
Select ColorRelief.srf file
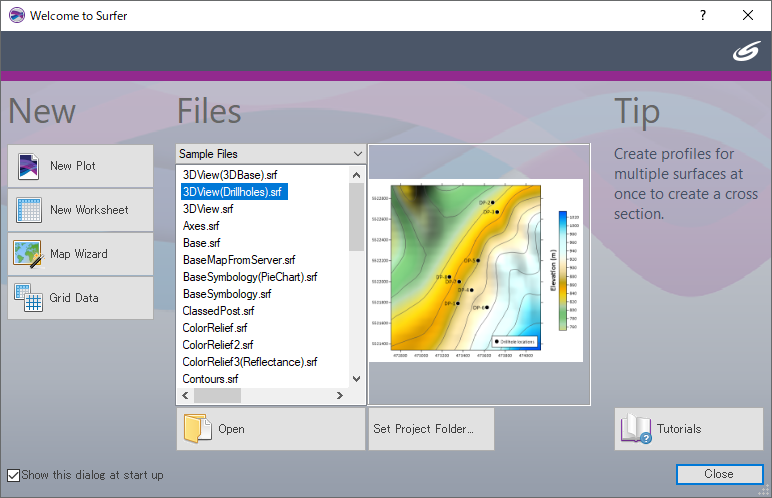[215, 328]
